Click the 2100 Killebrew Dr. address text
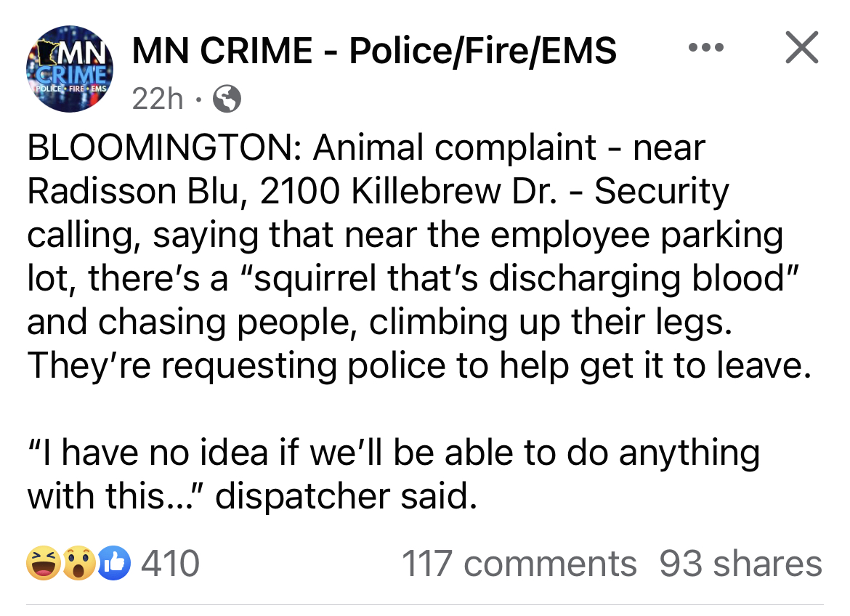 pos(409,191)
